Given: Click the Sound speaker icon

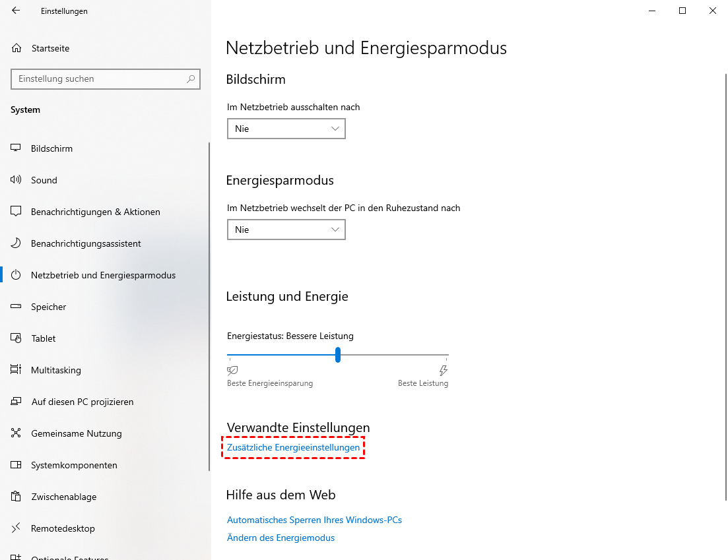Looking at the screenshot, I should [x=17, y=180].
